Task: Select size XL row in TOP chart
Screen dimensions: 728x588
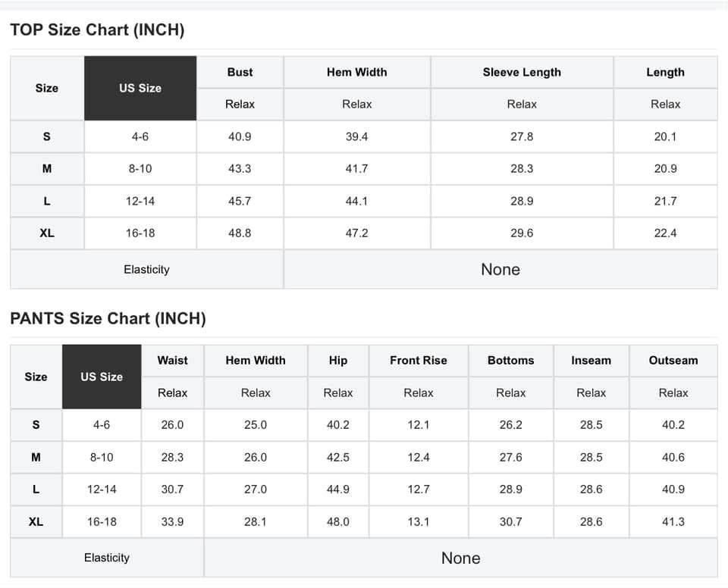Action: click(364, 233)
